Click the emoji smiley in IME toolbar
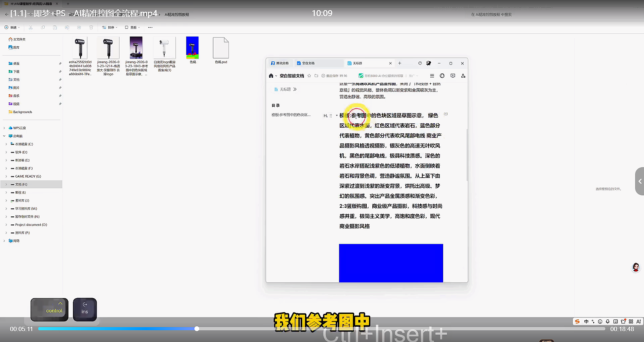 pos(600,321)
